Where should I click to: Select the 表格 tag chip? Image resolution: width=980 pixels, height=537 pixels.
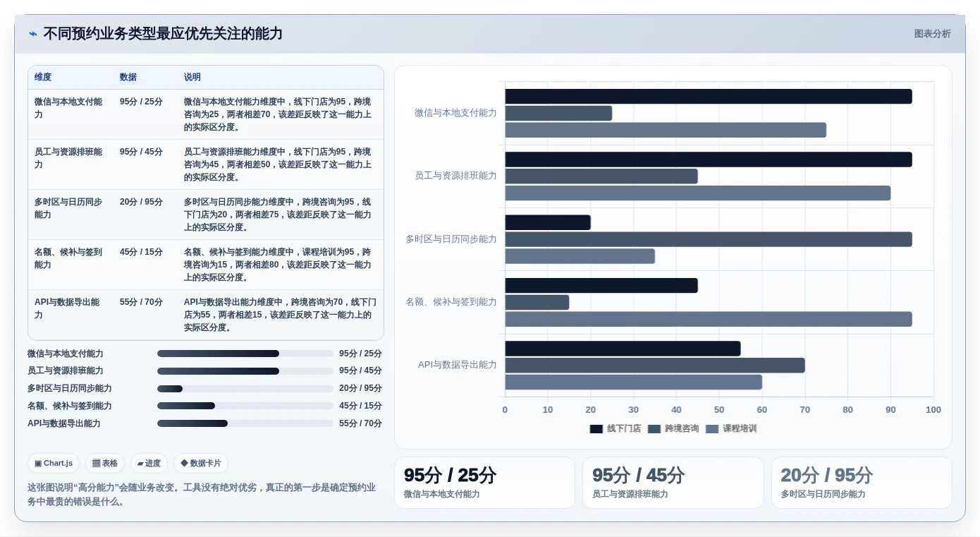[x=105, y=464]
